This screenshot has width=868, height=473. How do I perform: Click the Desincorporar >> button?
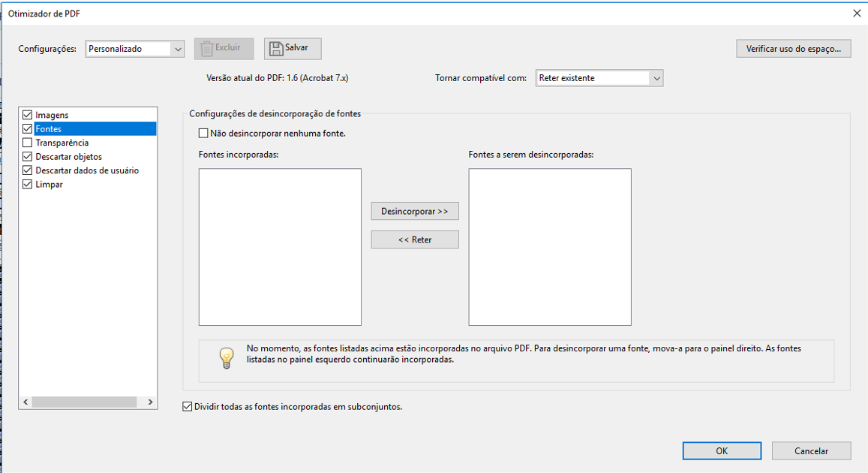[x=415, y=212]
